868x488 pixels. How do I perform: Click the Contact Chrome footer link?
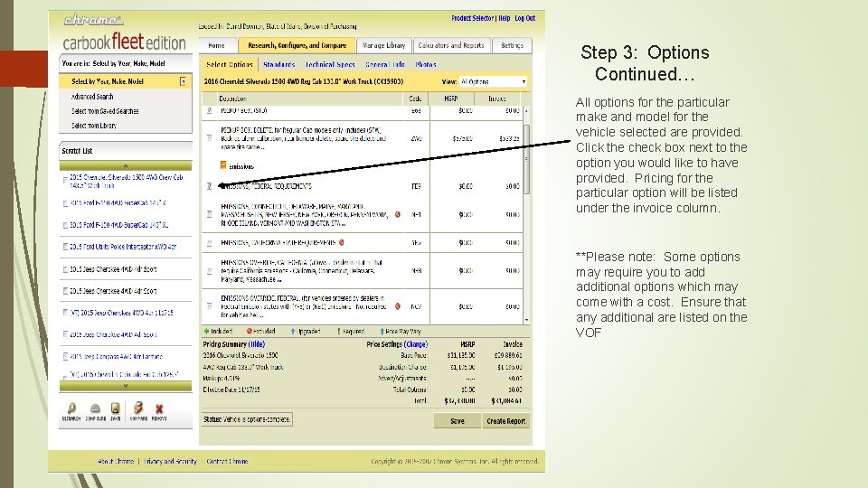[227, 462]
